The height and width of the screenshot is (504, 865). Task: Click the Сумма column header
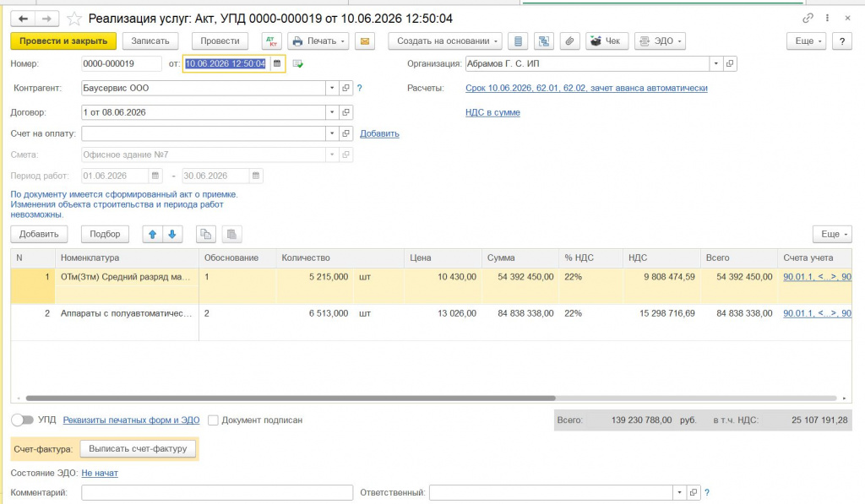tap(520, 258)
